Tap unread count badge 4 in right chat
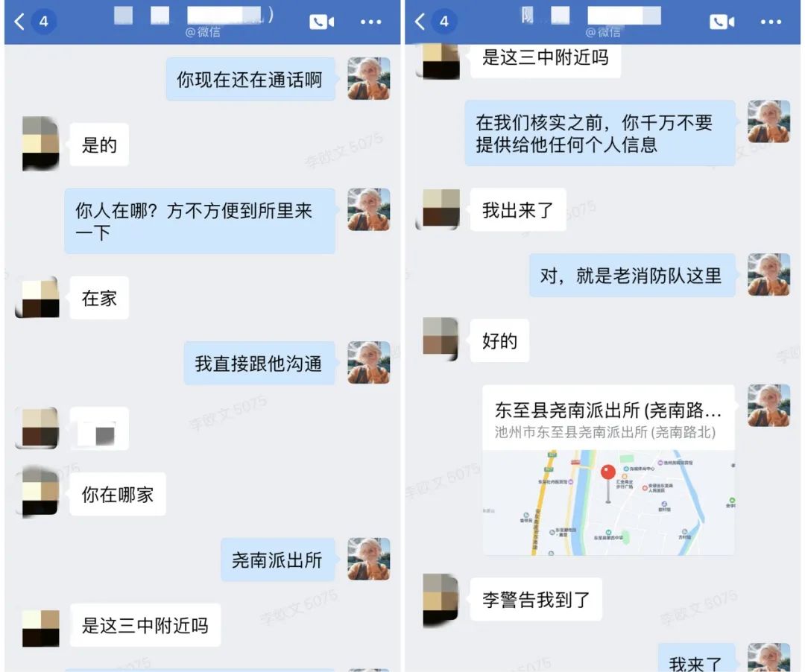The image size is (805, 672). (x=444, y=22)
